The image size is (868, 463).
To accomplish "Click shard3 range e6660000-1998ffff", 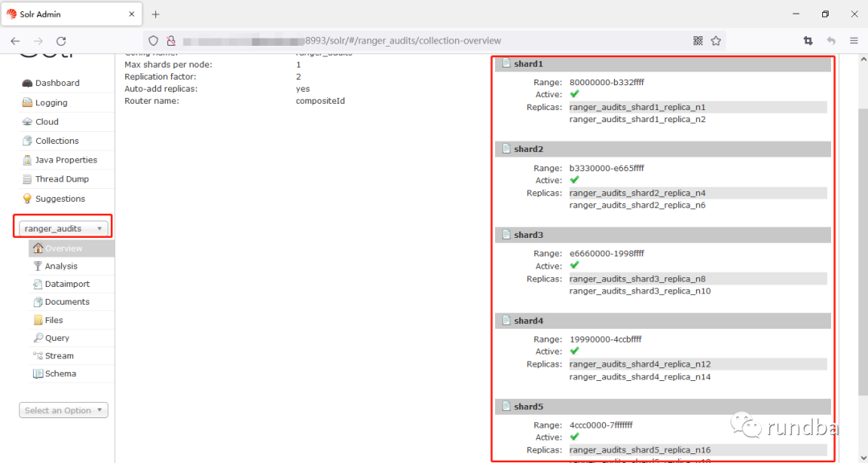I will tap(607, 254).
